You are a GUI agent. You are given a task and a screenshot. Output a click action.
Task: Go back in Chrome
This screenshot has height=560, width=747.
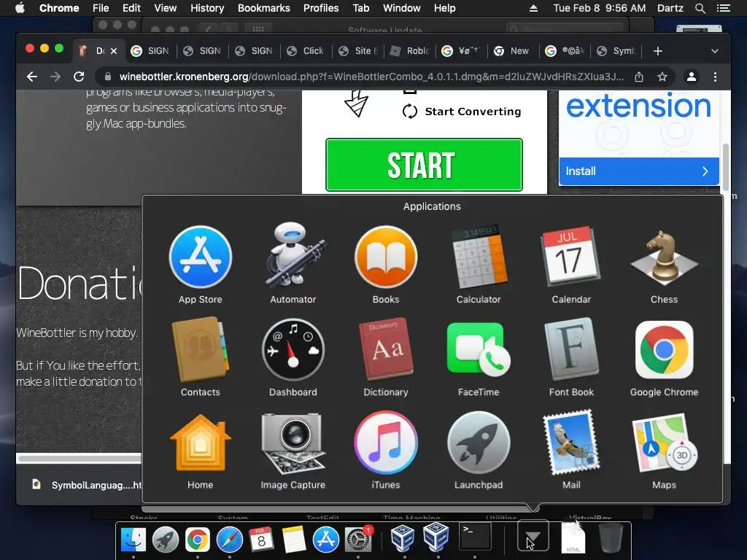point(32,77)
